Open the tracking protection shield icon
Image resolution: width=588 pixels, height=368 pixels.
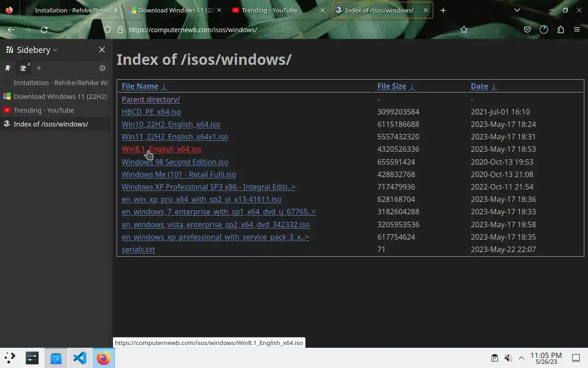coord(107,29)
